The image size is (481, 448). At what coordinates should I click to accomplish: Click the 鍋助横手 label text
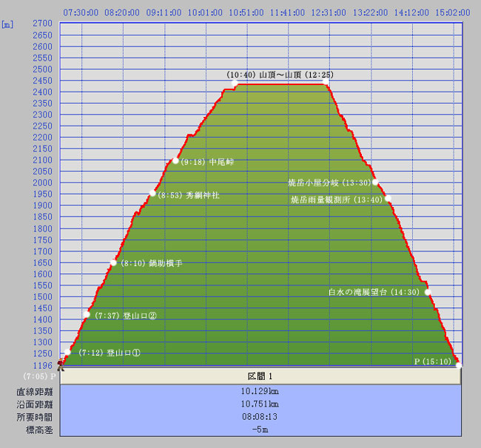pos(166,263)
